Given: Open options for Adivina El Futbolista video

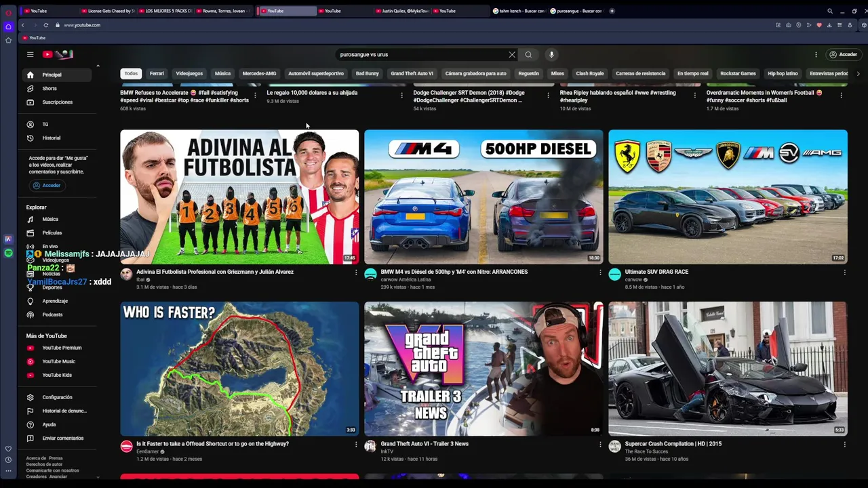Looking at the screenshot, I should (x=356, y=272).
